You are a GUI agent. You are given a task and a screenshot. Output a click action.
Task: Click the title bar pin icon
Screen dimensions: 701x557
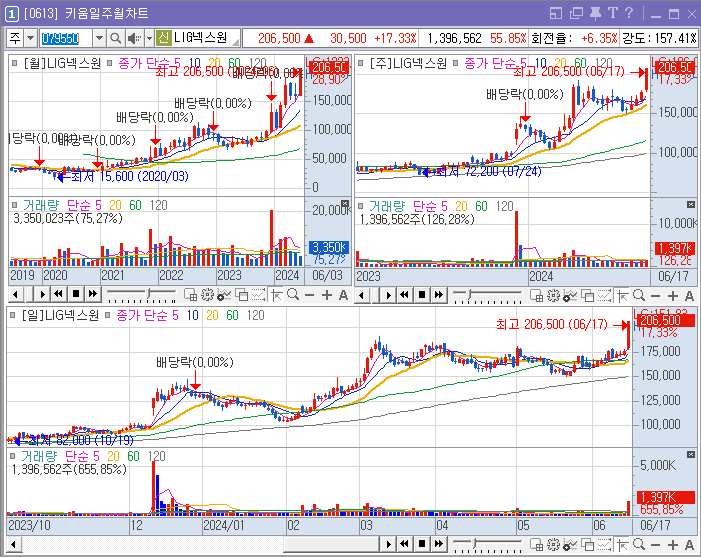595,13
